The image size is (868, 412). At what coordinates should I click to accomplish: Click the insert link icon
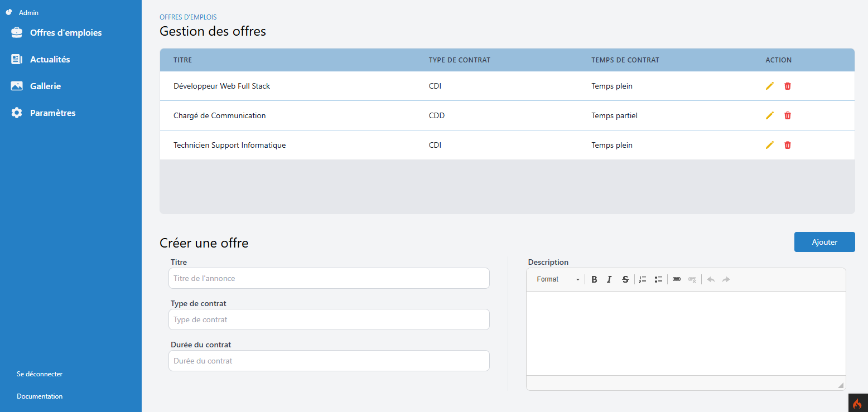[x=677, y=279]
